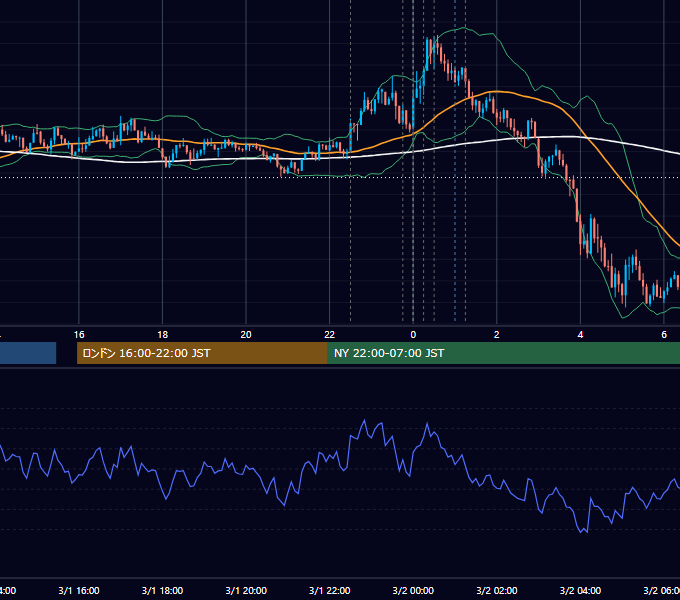This screenshot has height=600, width=680.
Task: Click the 3/2 02:00 time label
Action: pos(497,590)
